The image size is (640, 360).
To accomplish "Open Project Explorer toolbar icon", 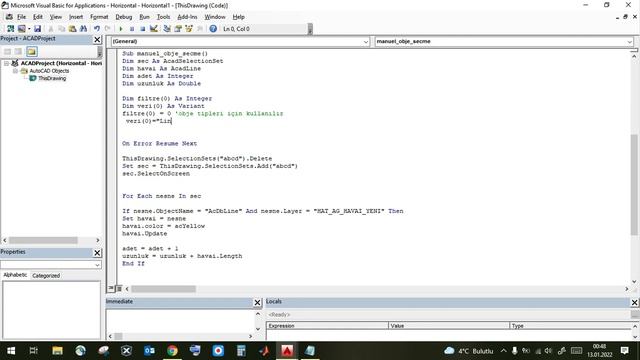I will 167,29.
